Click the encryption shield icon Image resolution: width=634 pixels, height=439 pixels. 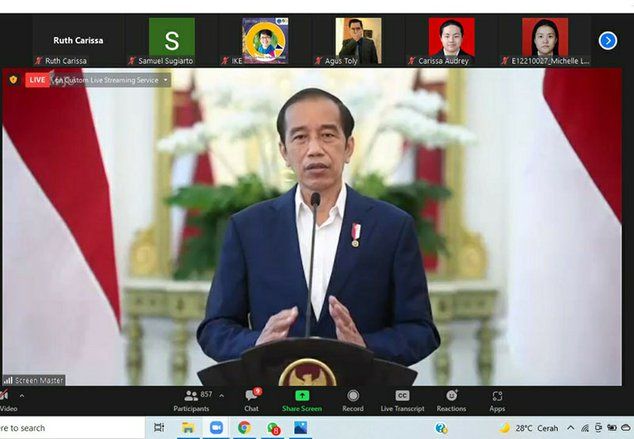pos(13,79)
